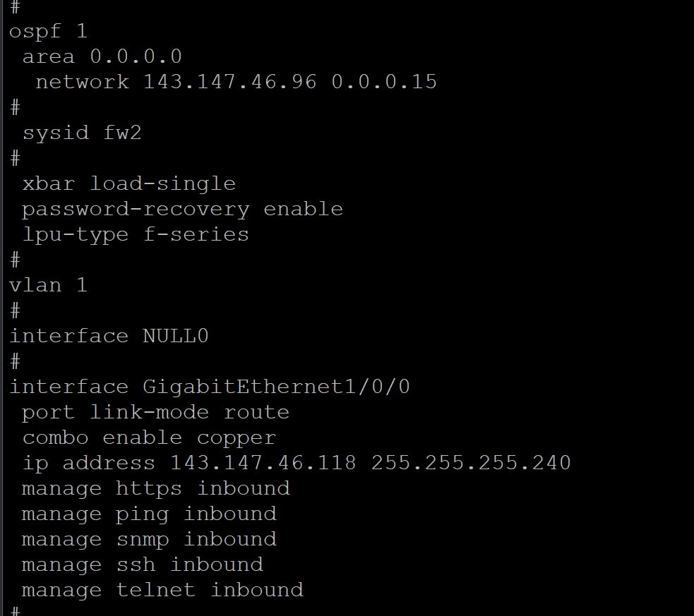Click the 'sysid fw2' line
This screenshot has height=616, width=694.
(82, 133)
